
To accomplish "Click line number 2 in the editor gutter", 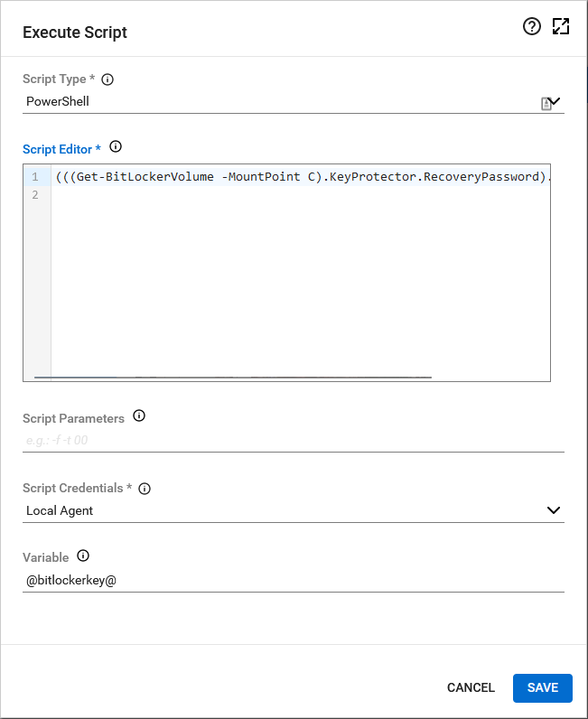I will coord(35,195).
